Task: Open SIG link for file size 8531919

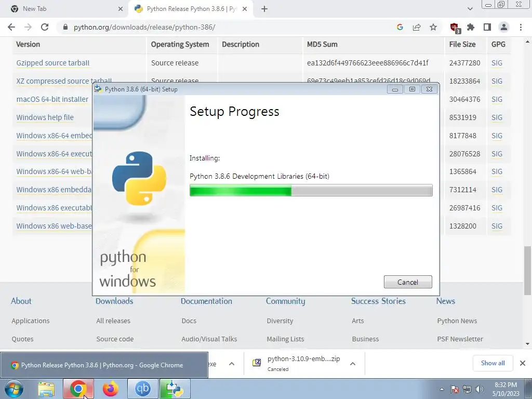Action: tap(497, 117)
